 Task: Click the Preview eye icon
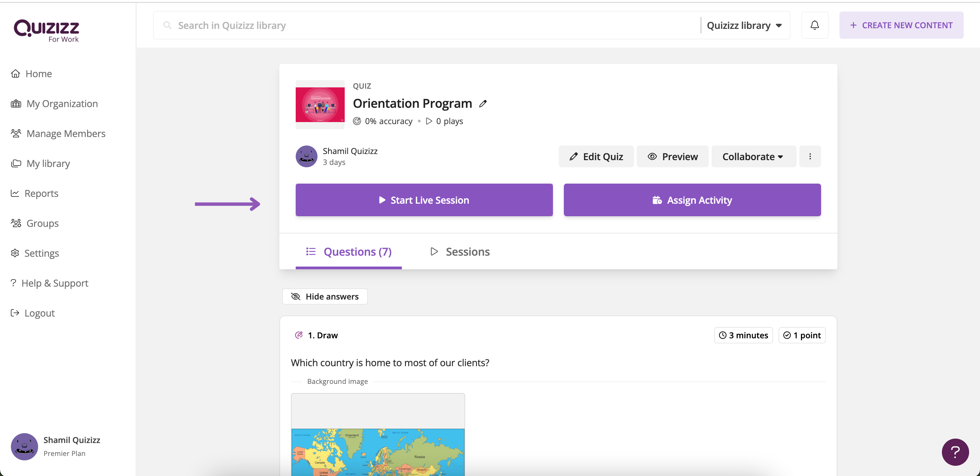[x=652, y=157]
